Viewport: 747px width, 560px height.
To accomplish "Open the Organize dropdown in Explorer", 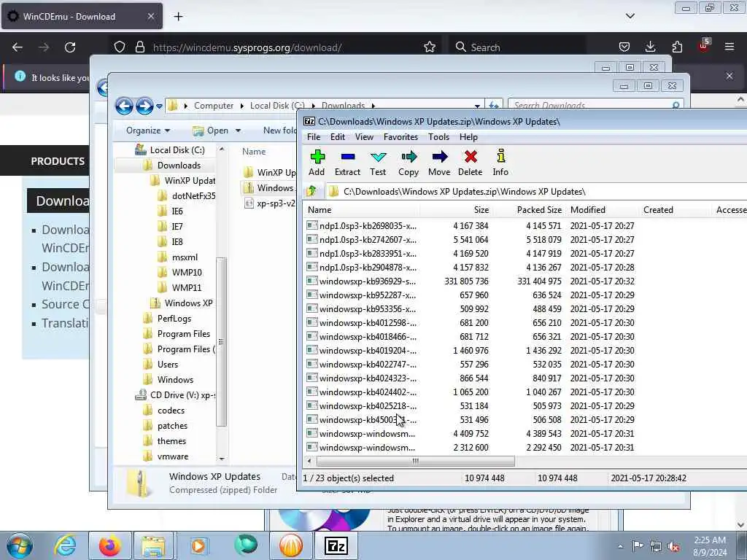I will (x=147, y=131).
